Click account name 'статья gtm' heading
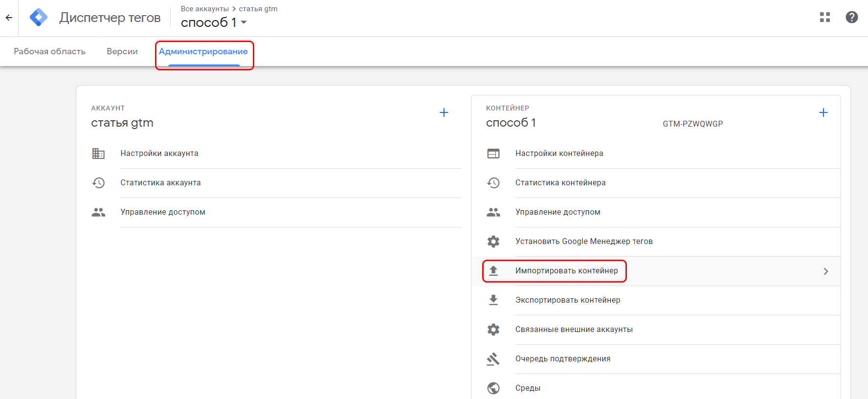 [122, 123]
